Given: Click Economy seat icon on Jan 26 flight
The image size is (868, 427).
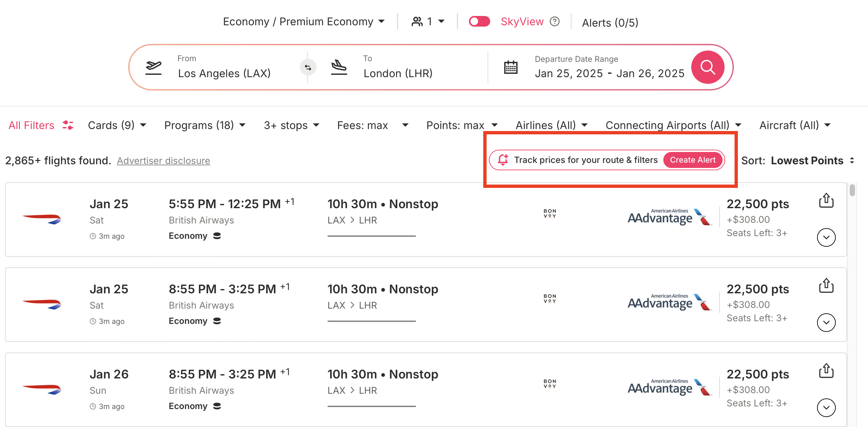Looking at the screenshot, I should tap(217, 406).
